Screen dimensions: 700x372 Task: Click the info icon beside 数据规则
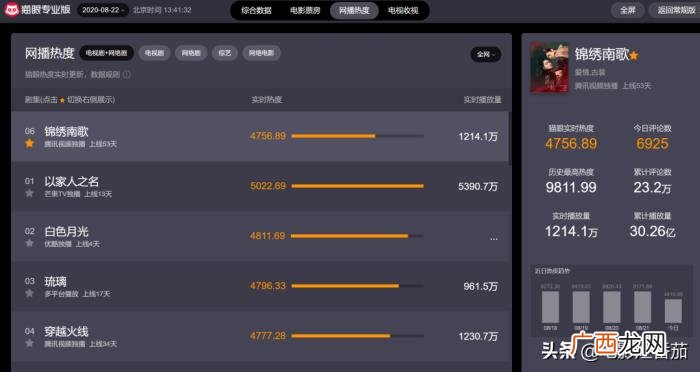pyautogui.click(x=127, y=75)
